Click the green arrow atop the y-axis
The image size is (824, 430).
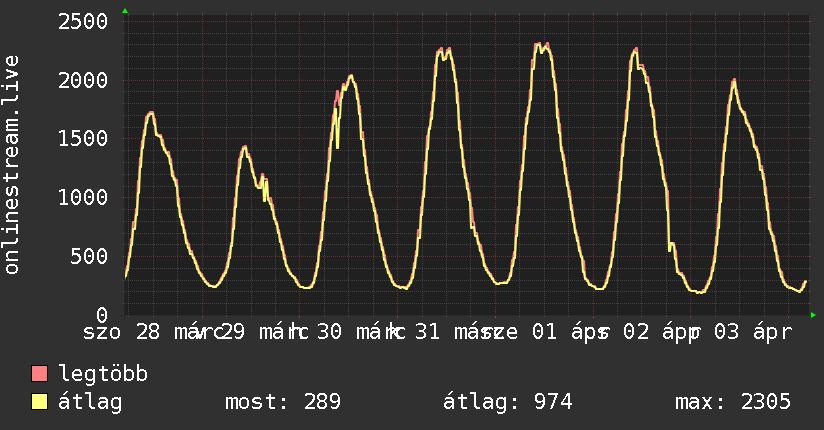125,11
